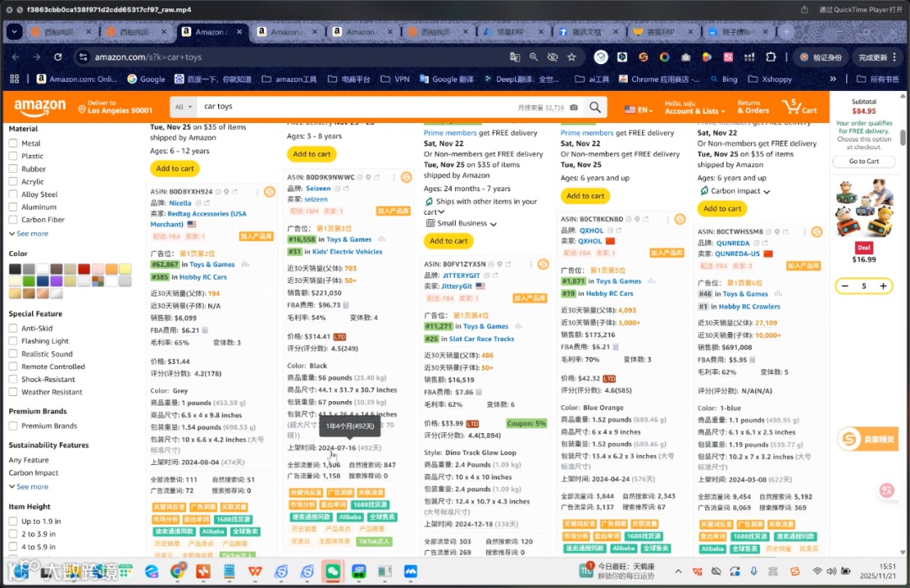
Task: Open the toy car thumbnail in cart sidebar
Action: pos(864,208)
